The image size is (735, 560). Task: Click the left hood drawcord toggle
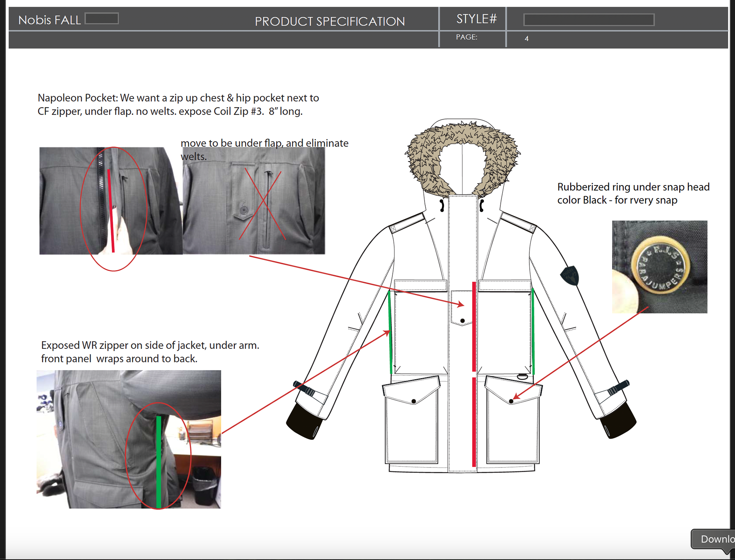click(442, 205)
